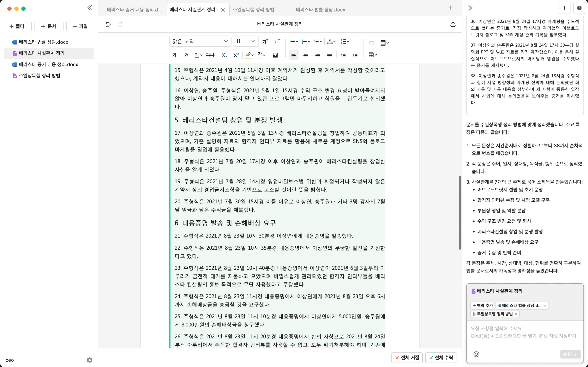
Task: Start a new chat with plus button
Action: point(564,8)
